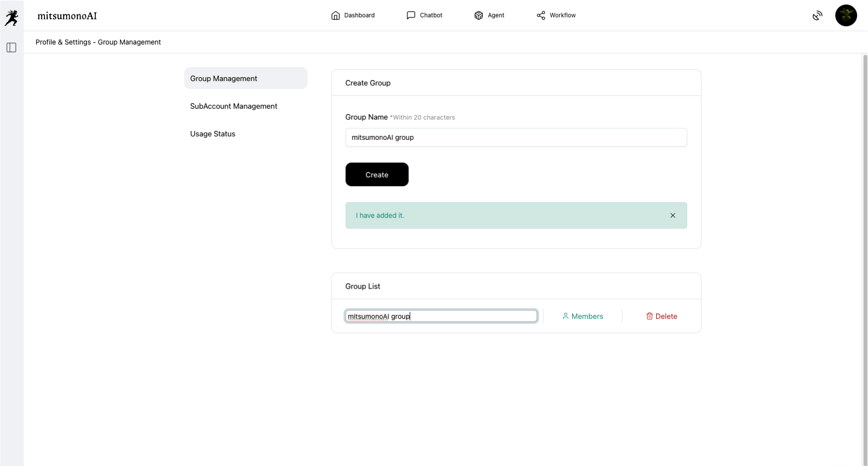Click the mitsumonoAI ninja logo icon
868x466 pixels.
pos(12,18)
